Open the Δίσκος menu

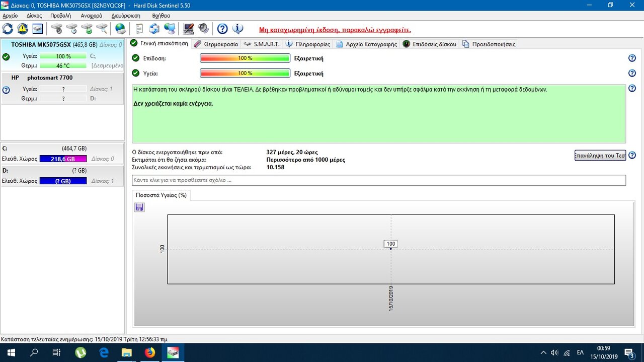(34, 16)
